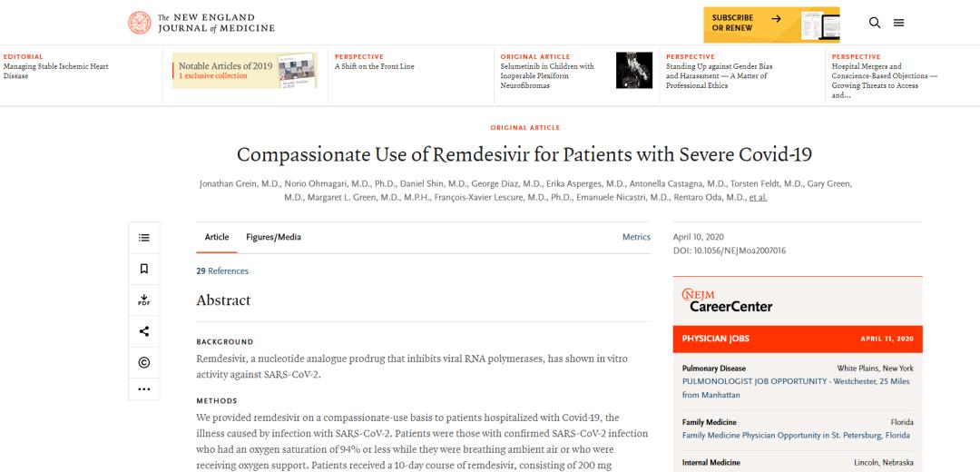This screenshot has height=472, width=980.
Task: Select the Article tab
Action: [217, 237]
